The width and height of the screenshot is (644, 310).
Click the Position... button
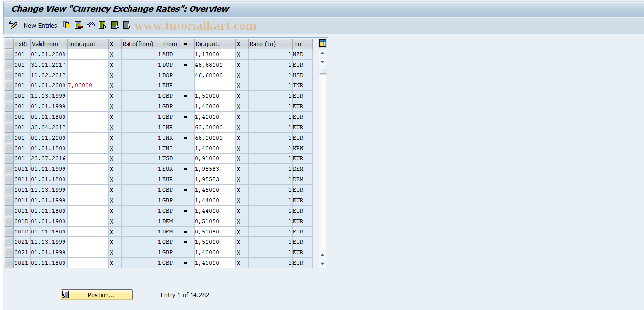point(97,295)
